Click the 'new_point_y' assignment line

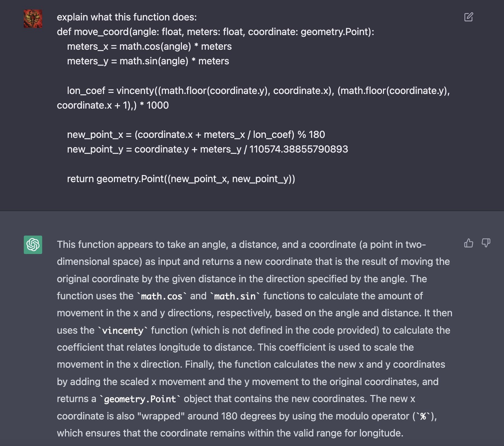tap(207, 149)
